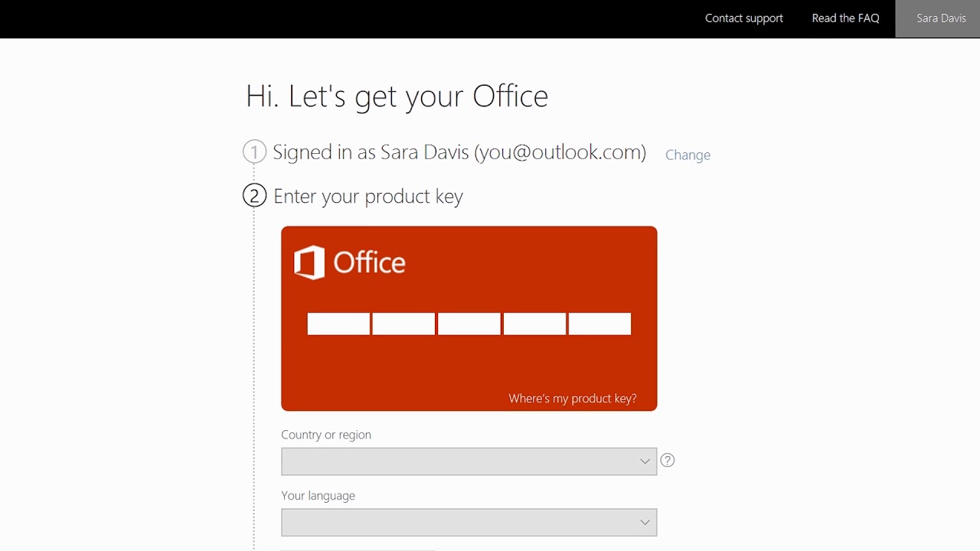Screen dimensions: 980x551
Task: Click the help icon beside Country or region
Action: 668,460
